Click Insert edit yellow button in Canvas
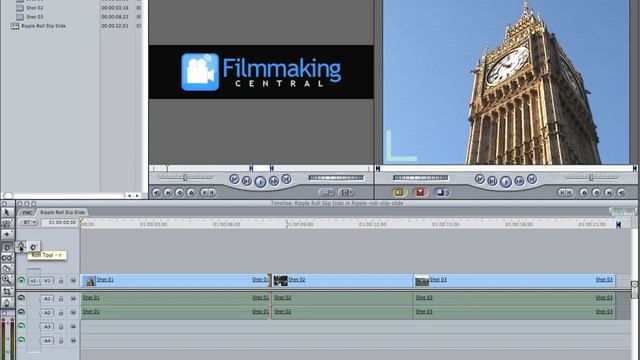The image size is (640, 360). click(x=399, y=192)
